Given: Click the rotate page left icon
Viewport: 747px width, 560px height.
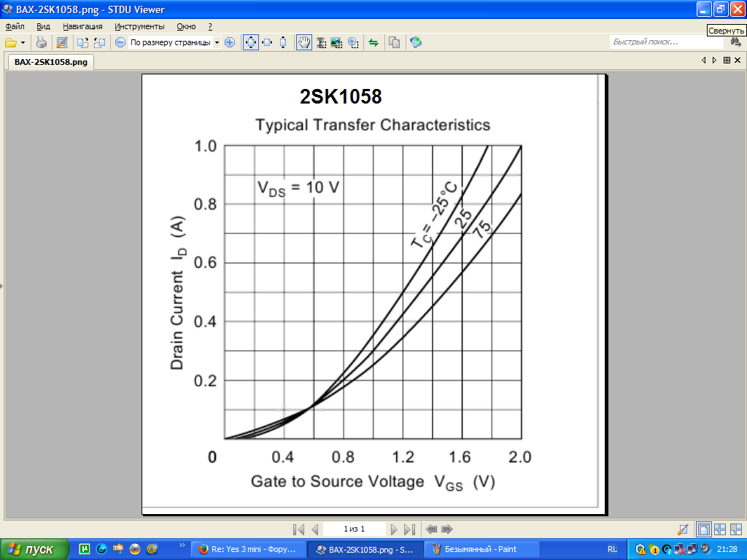Looking at the screenshot, I should click(x=99, y=43).
